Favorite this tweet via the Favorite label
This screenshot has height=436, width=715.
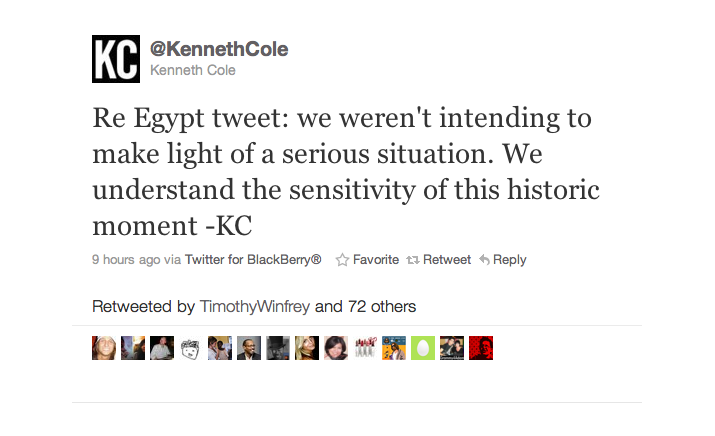tap(376, 260)
